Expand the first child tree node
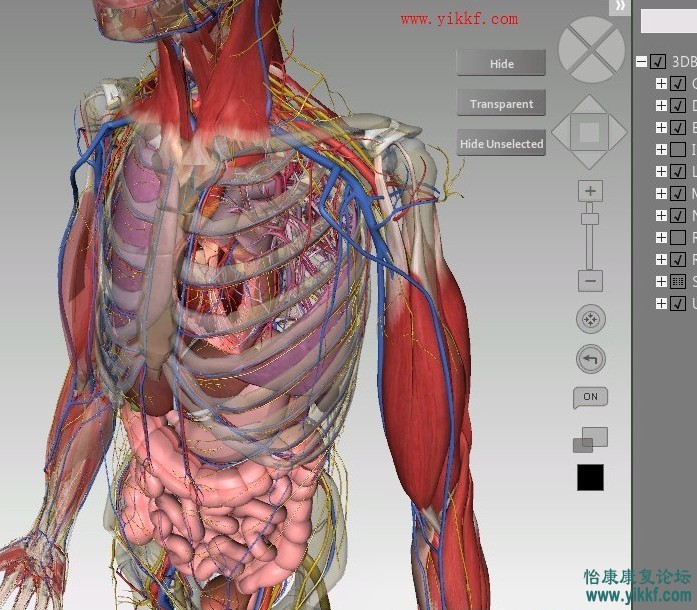 [x=661, y=84]
